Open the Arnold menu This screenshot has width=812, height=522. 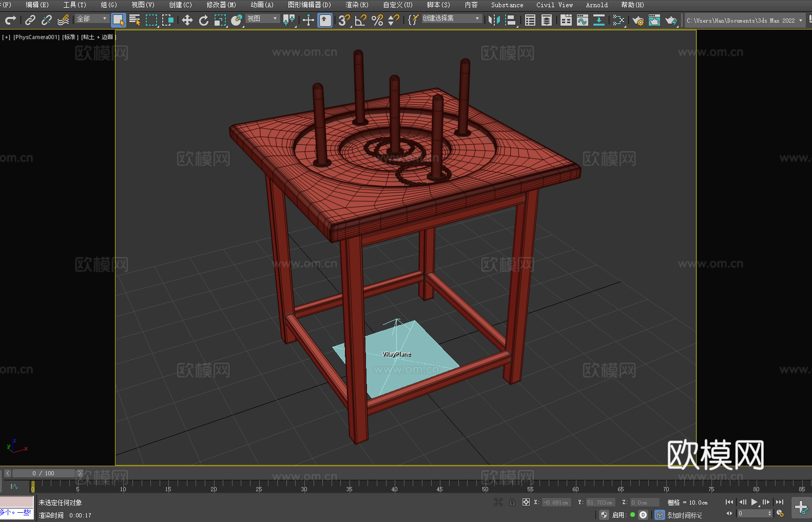tap(596, 5)
